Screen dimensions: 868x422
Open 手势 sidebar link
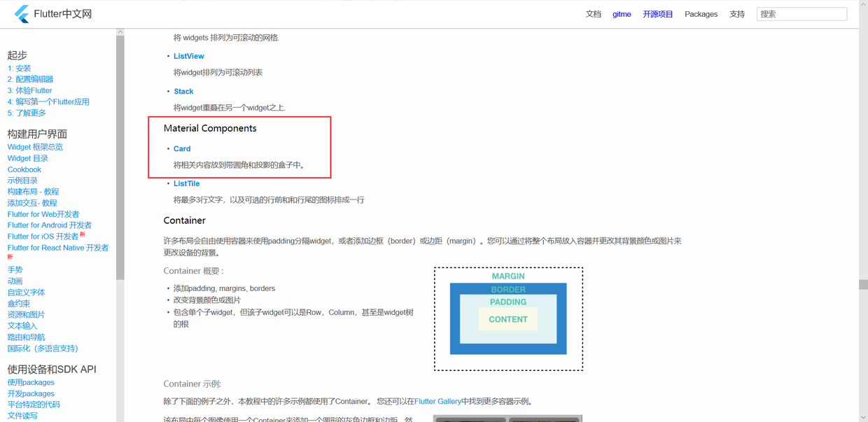pyautogui.click(x=15, y=269)
